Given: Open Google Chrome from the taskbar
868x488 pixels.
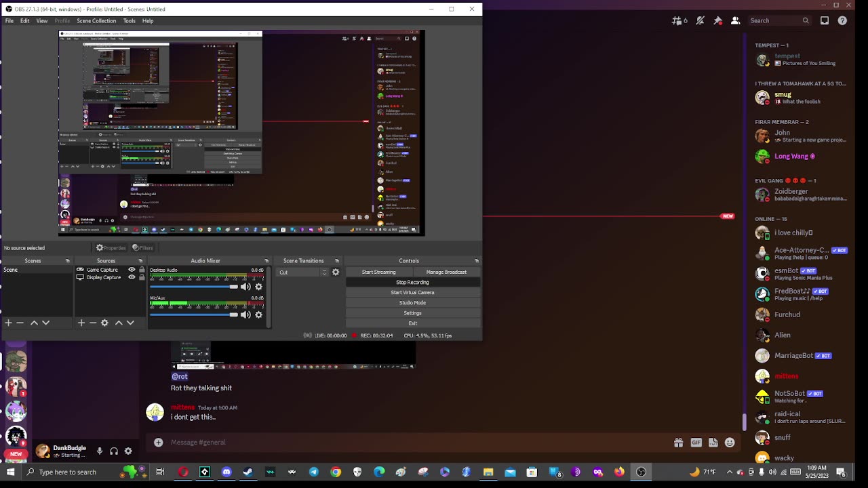Looking at the screenshot, I should point(336,472).
